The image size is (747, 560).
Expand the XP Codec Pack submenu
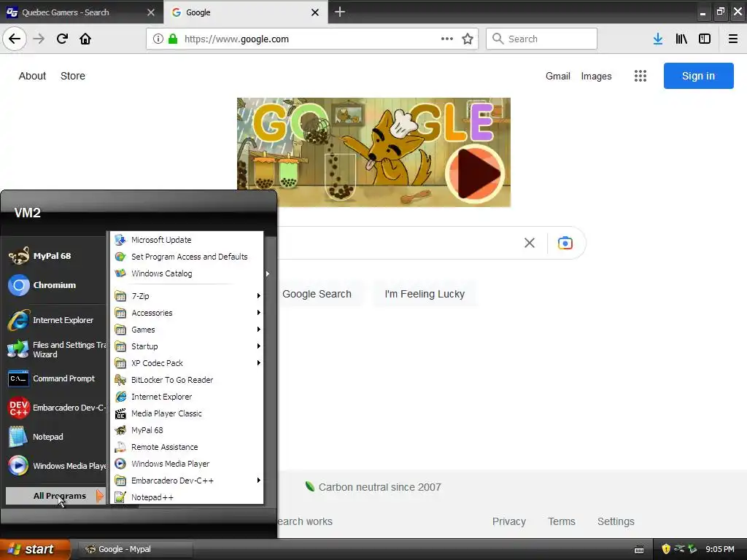[187, 363]
